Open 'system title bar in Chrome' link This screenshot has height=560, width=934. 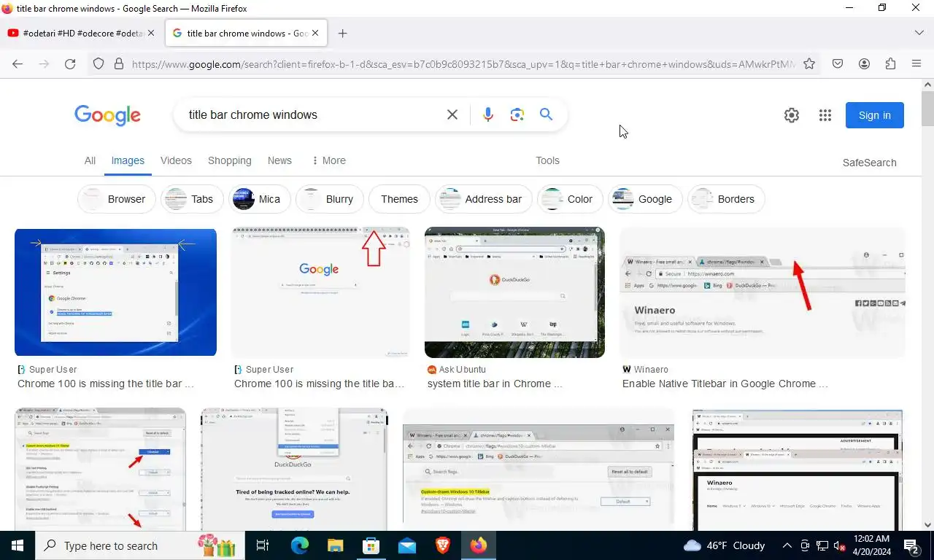click(x=495, y=384)
